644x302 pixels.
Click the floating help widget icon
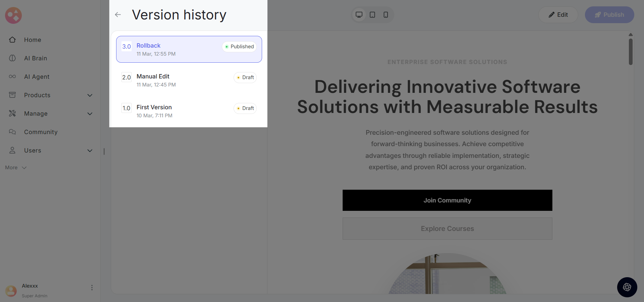pos(627,287)
